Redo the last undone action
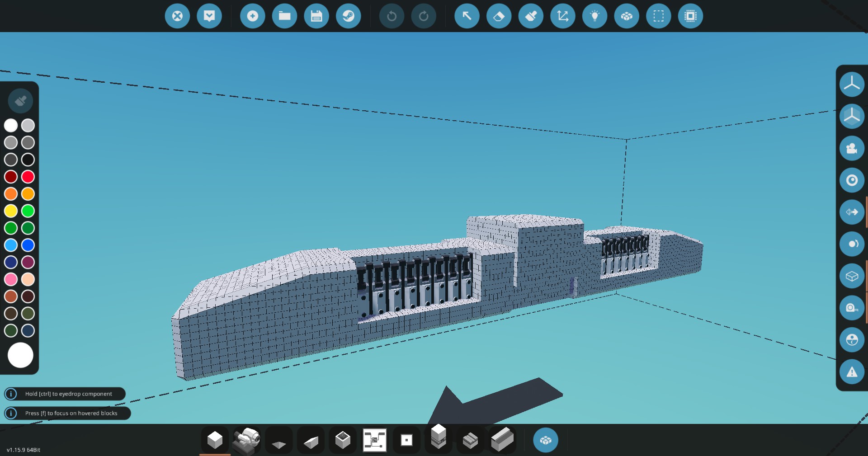Screen dimensions: 868x456 pos(424,16)
